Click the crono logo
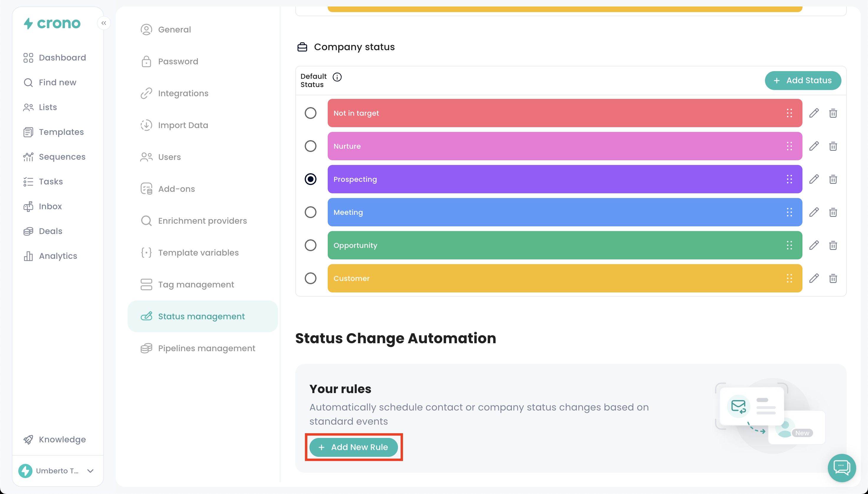868x494 pixels. pyautogui.click(x=52, y=23)
